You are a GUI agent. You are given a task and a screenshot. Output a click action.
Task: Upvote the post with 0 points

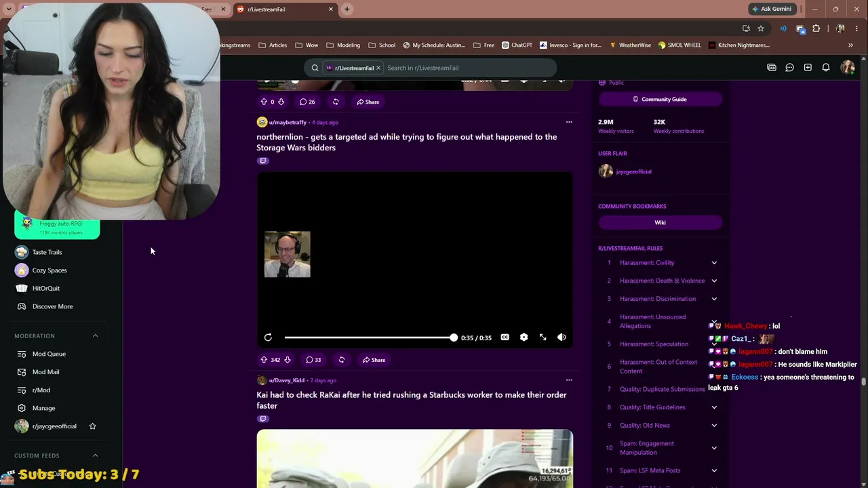(x=264, y=102)
